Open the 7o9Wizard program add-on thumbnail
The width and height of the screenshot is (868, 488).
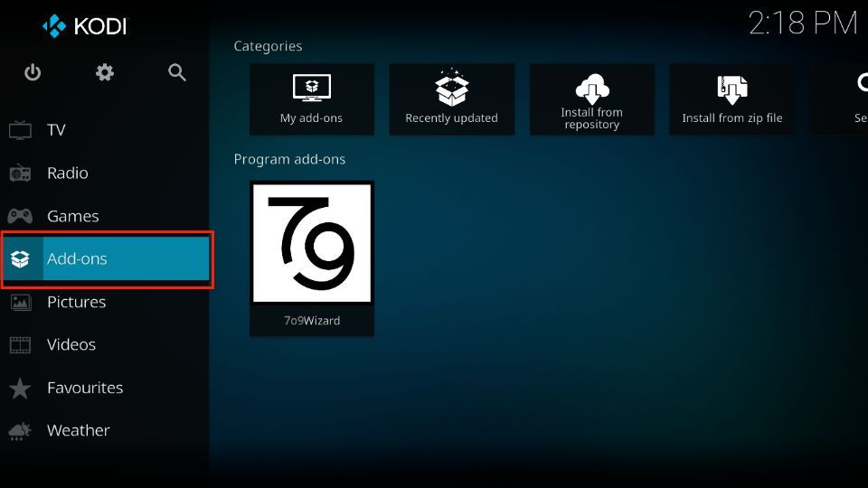pos(312,243)
